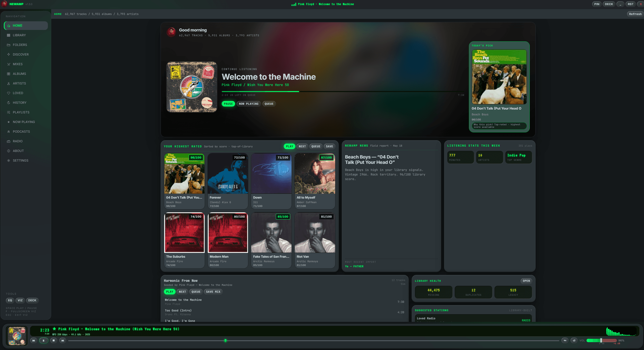Image resolution: width=644 pixels, height=350 pixels.
Task: Click the Settings gear icon
Action: click(9, 161)
